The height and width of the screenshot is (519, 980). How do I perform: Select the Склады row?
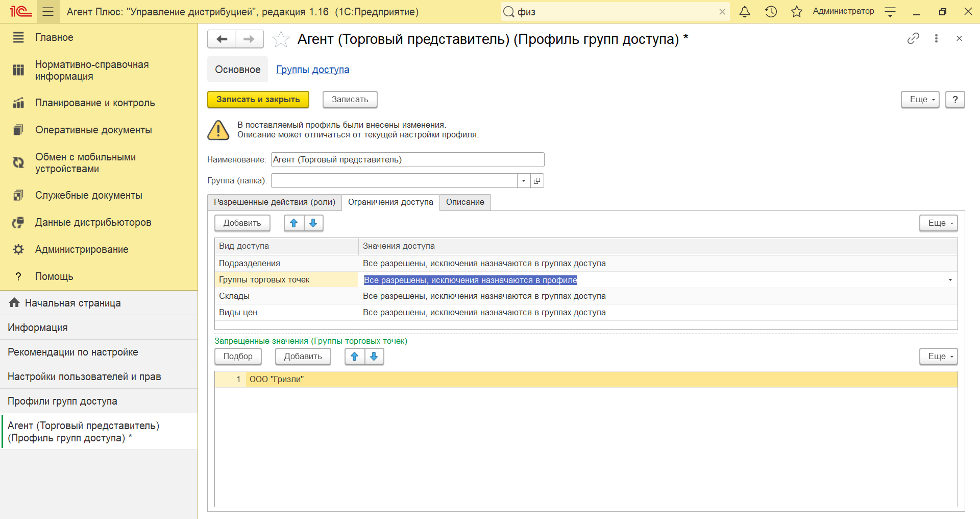click(x=586, y=296)
